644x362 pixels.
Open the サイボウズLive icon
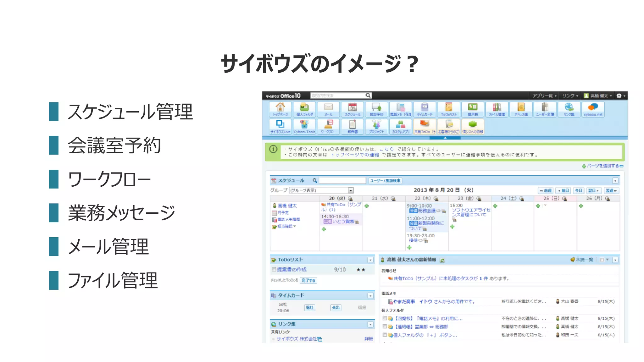tap(280, 127)
